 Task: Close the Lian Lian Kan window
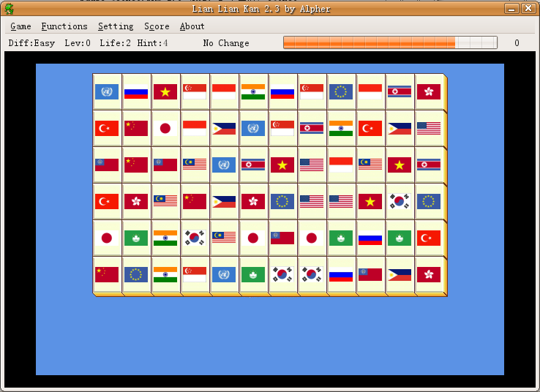pos(528,8)
